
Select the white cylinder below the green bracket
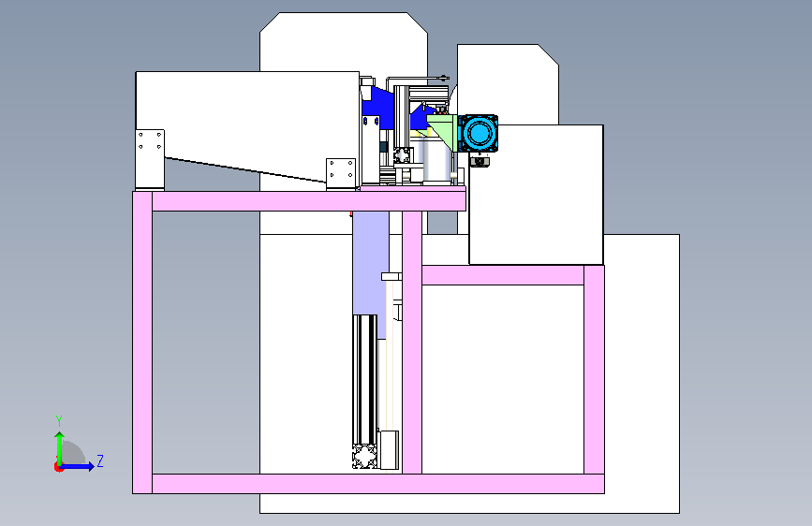436,159
